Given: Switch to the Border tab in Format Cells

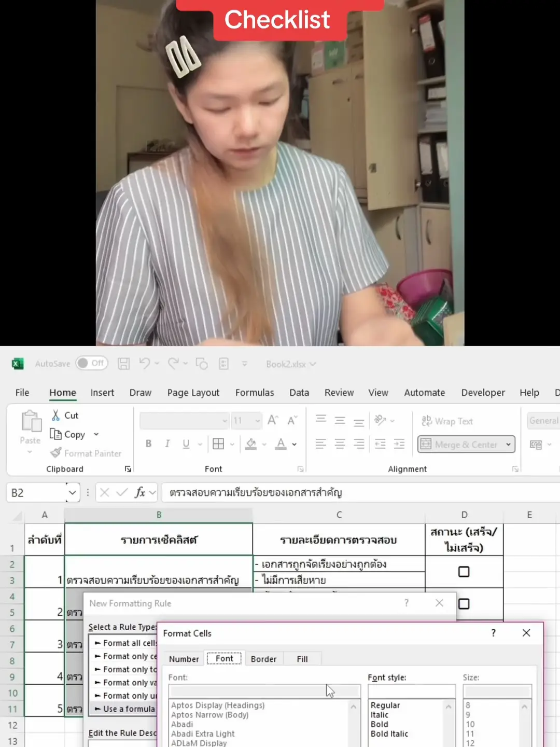Looking at the screenshot, I should pos(263,658).
